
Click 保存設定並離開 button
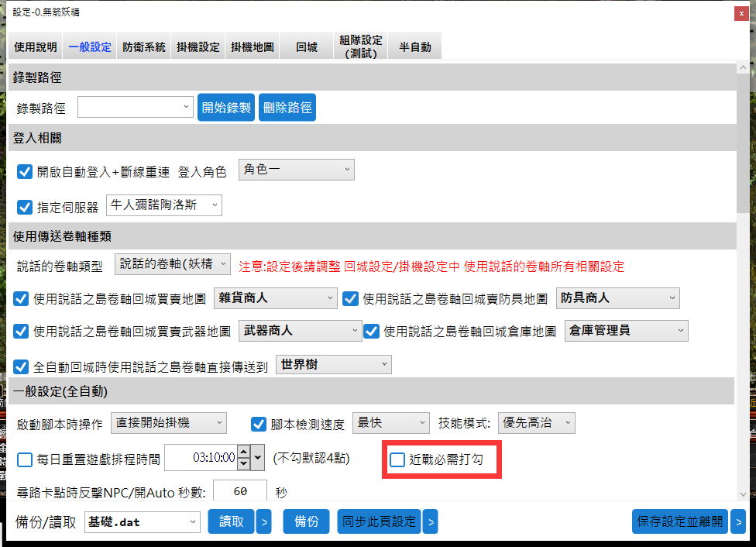[680, 521]
